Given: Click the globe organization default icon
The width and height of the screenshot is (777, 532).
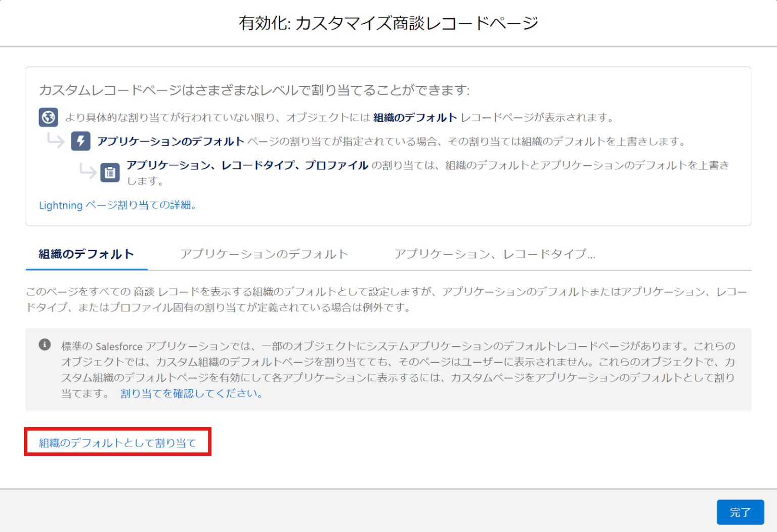Looking at the screenshot, I should coord(49,117).
